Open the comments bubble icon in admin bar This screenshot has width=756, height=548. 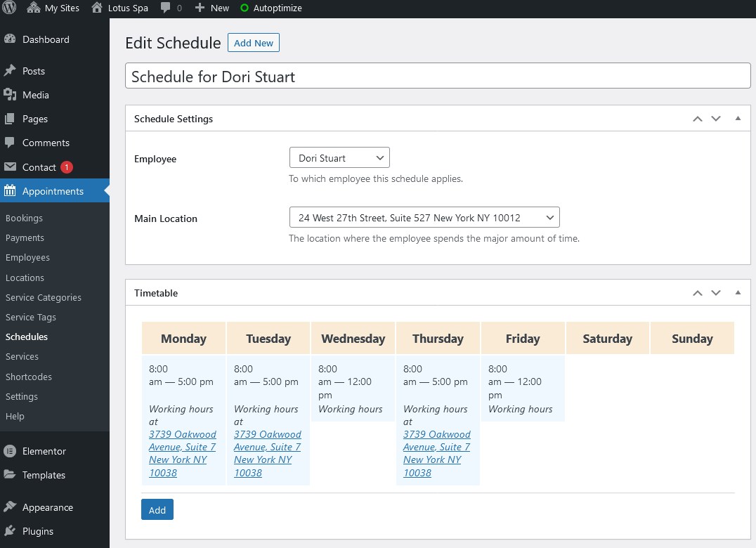click(165, 8)
